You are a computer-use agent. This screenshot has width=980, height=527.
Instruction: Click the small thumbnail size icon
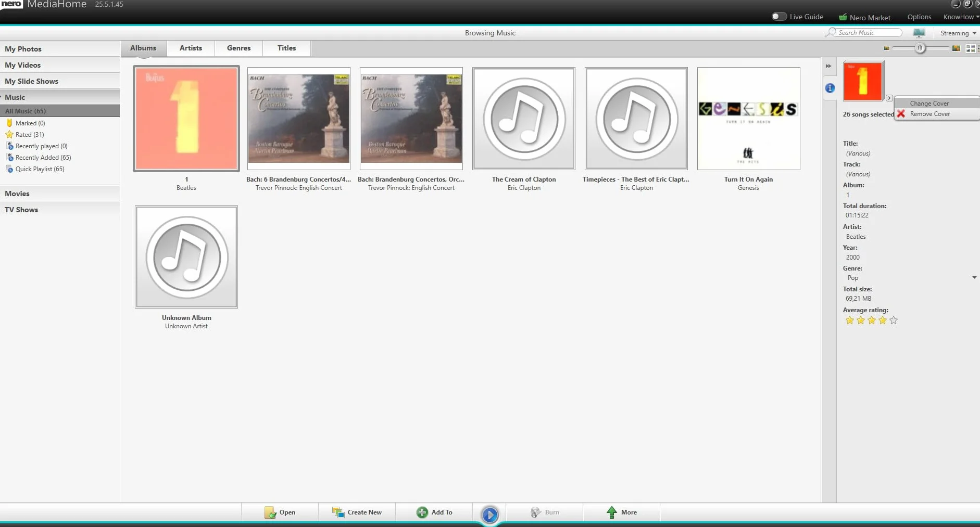click(x=886, y=48)
